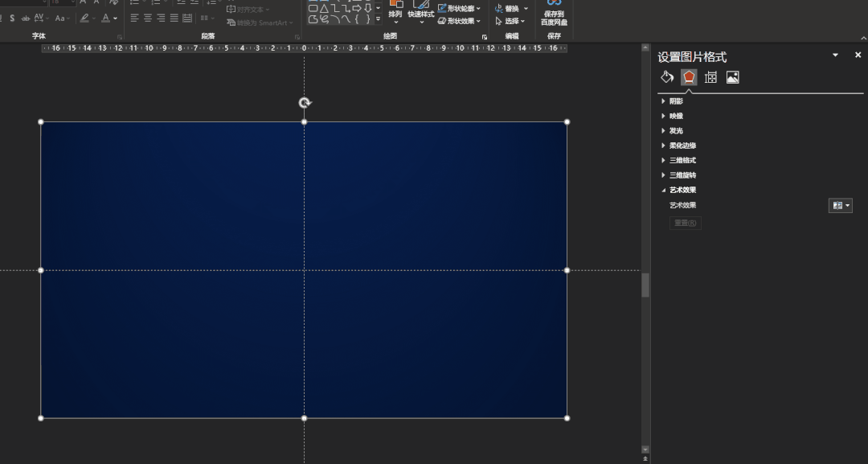Open the 艺术效果 preset dropdown
The height and width of the screenshot is (464, 868).
(x=840, y=206)
